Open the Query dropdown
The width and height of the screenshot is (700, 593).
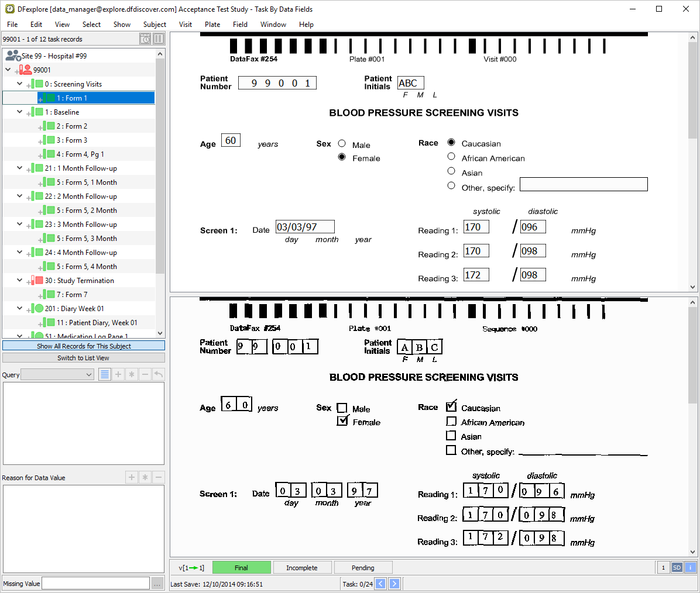point(57,375)
